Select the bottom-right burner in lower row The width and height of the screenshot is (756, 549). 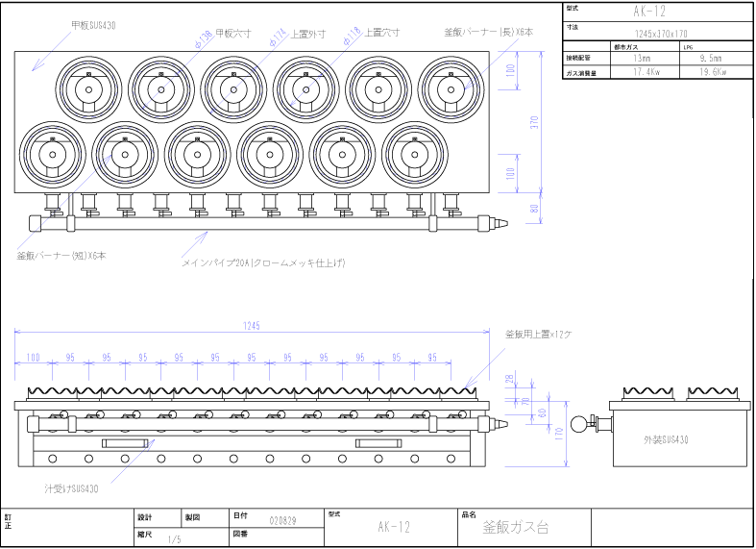pos(415,154)
